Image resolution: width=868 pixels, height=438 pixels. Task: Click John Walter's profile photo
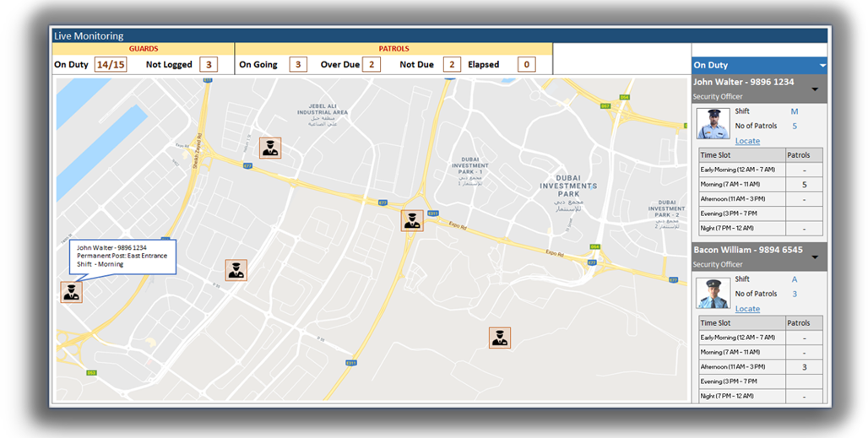coord(713,124)
